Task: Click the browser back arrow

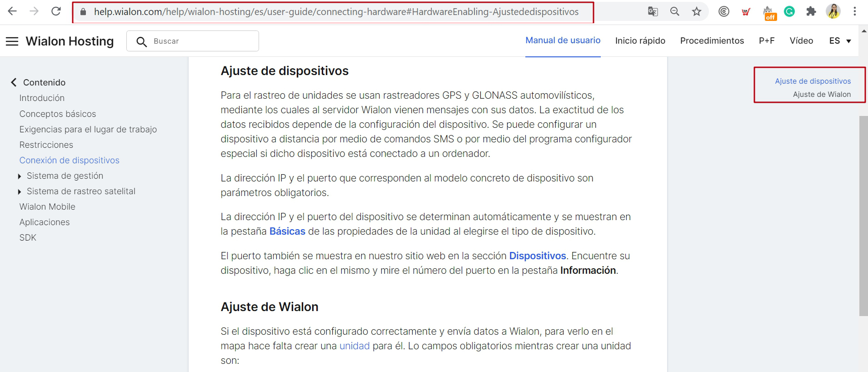Action: [x=12, y=11]
